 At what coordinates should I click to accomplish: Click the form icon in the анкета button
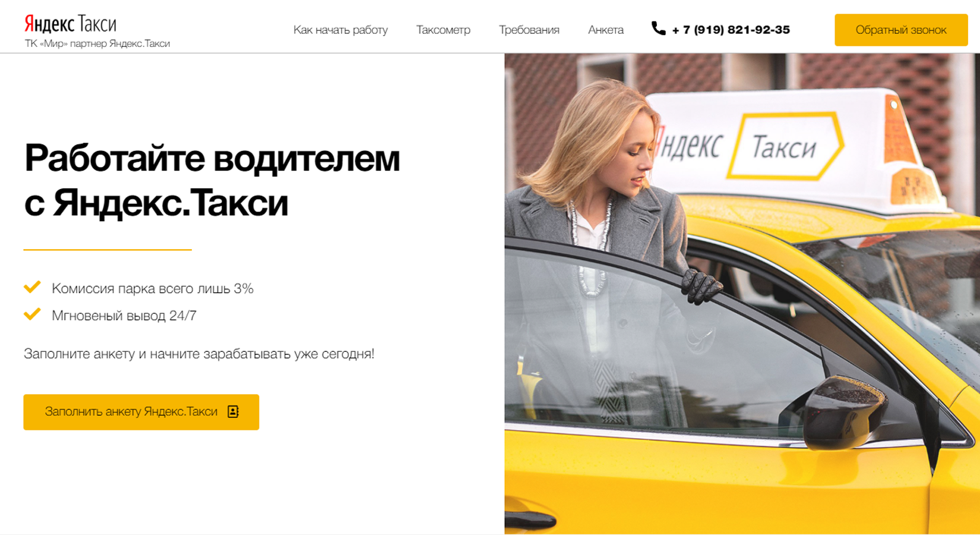pyautogui.click(x=233, y=411)
